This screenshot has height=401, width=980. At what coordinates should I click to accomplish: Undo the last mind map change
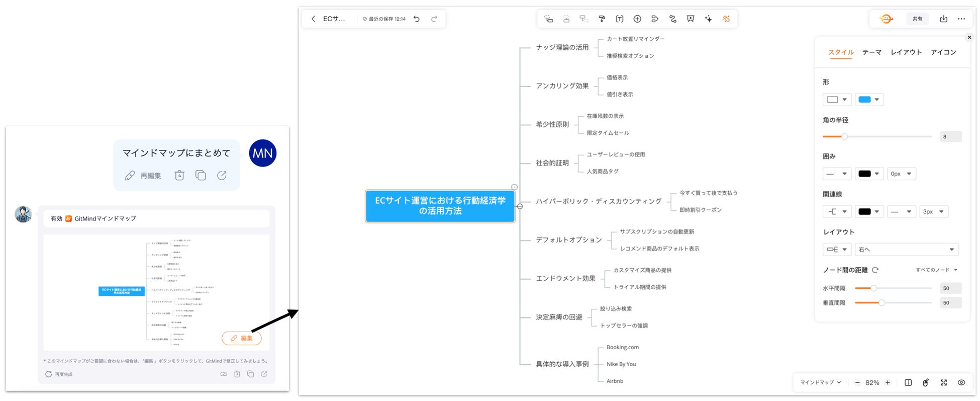[417, 19]
